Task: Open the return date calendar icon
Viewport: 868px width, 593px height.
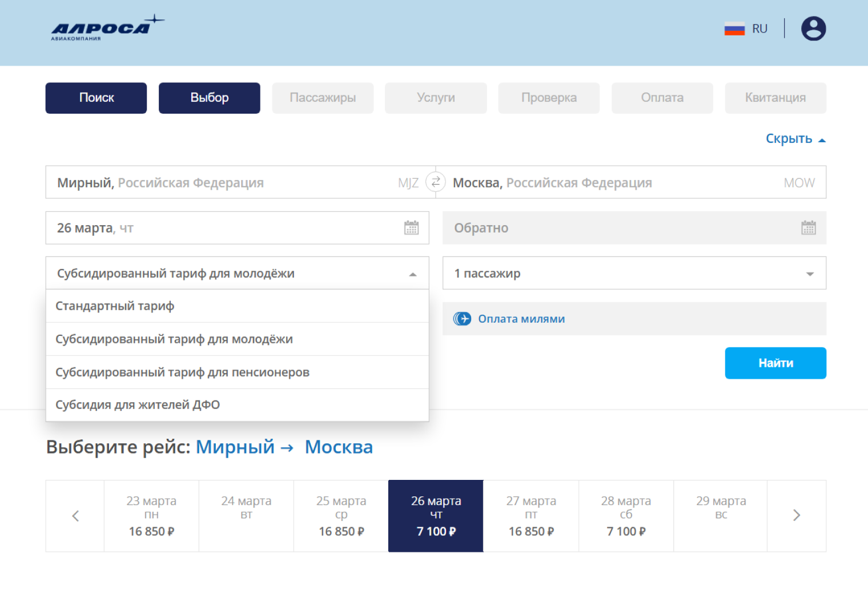Action: point(808,228)
